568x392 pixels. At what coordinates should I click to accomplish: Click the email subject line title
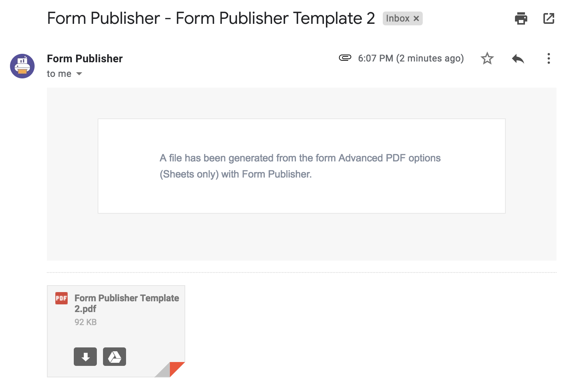[211, 18]
